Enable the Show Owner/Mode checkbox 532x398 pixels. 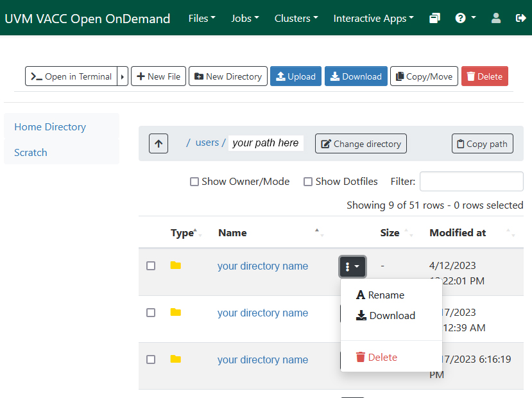(x=194, y=182)
